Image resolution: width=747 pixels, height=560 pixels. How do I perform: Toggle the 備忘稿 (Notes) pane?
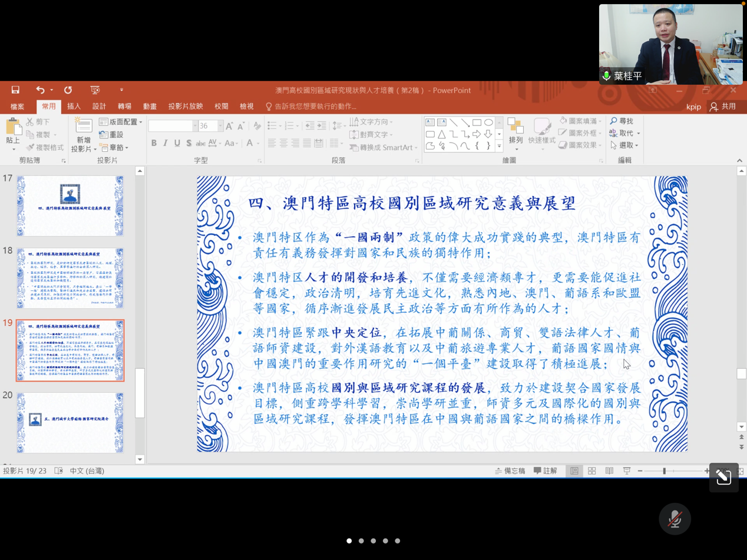click(510, 471)
